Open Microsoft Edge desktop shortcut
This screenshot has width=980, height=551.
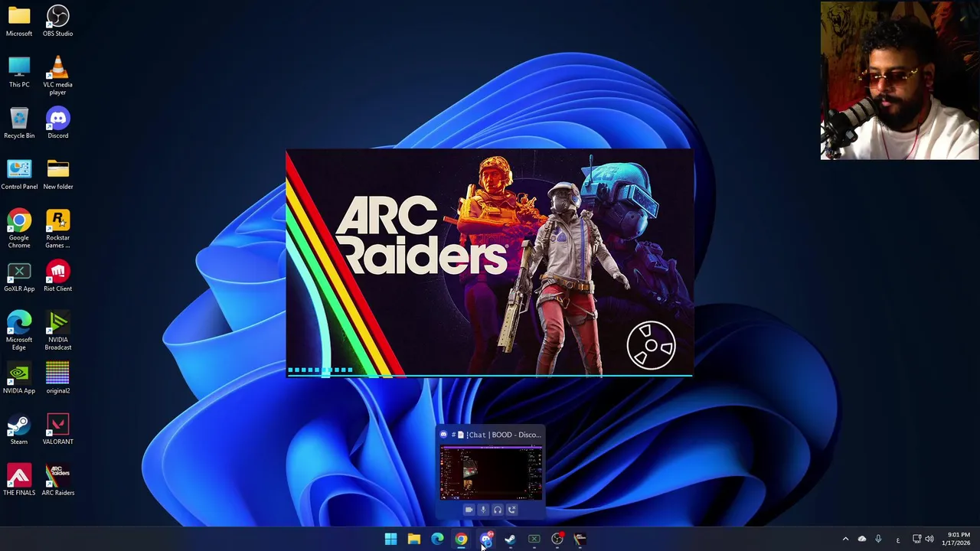pyautogui.click(x=19, y=331)
